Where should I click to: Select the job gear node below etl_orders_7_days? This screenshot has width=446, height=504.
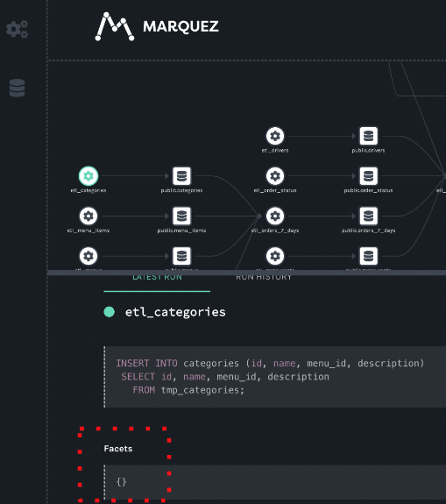[x=275, y=256]
